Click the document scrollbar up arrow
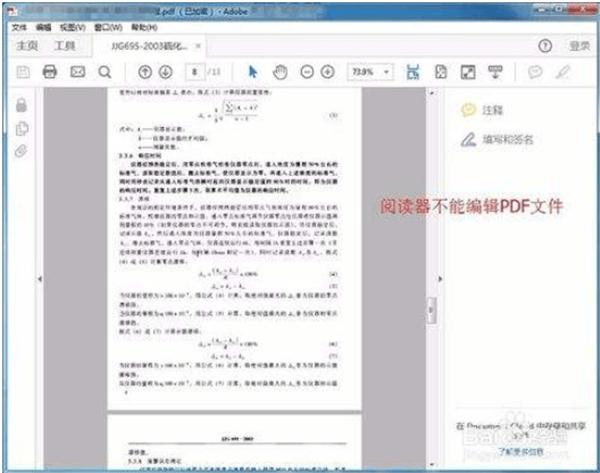Viewport: 600px width, 473px height. click(x=432, y=93)
